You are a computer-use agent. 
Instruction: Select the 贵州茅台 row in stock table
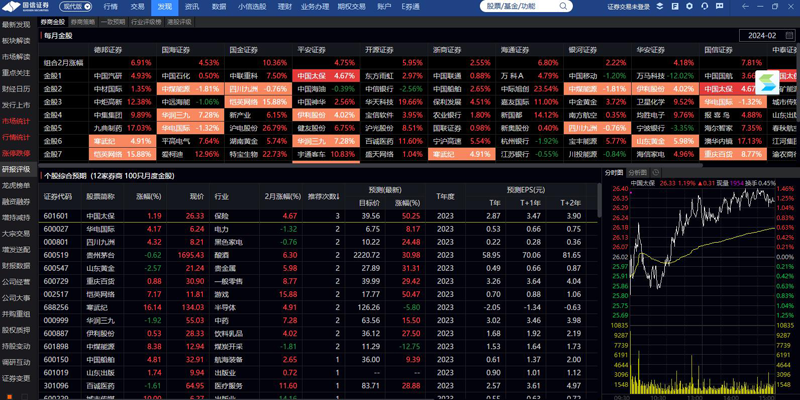click(x=318, y=255)
